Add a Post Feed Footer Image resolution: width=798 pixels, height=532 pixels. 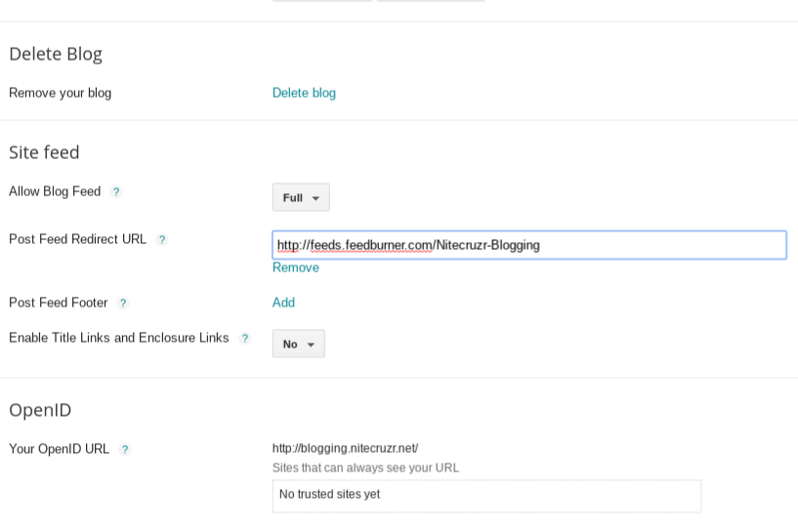click(283, 303)
